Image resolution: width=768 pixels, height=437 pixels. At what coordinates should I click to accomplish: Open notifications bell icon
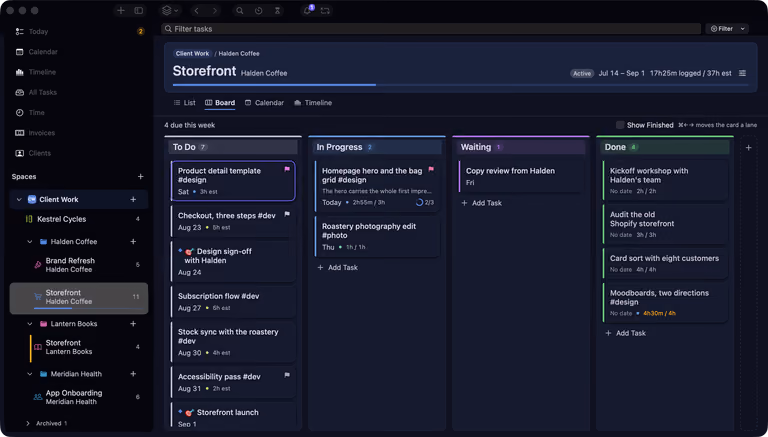coord(307,11)
